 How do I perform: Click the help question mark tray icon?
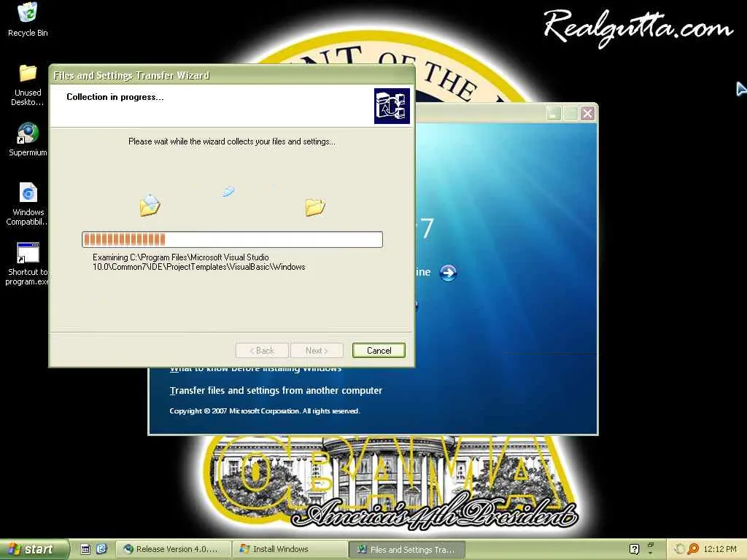(634, 549)
